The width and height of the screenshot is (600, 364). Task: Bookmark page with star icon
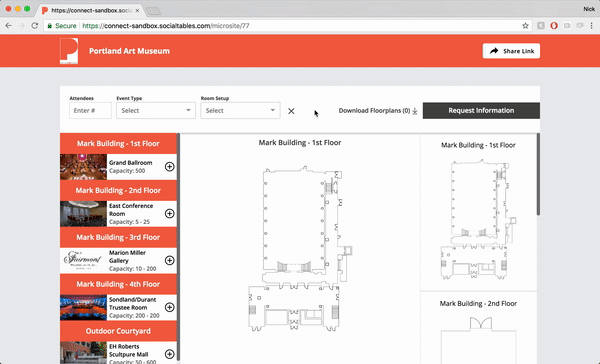point(525,26)
